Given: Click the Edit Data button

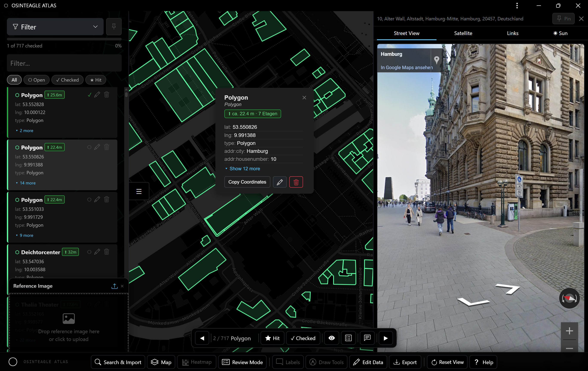Looking at the screenshot, I should pos(368,362).
